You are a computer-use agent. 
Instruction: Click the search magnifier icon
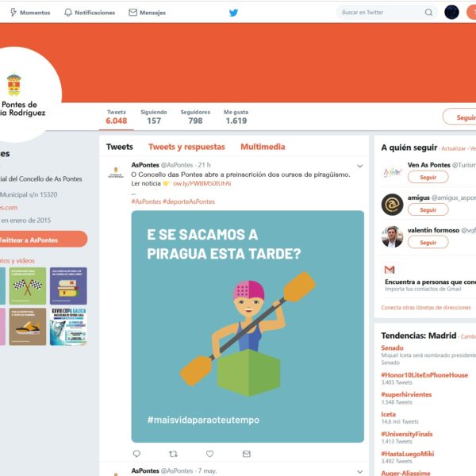(x=428, y=13)
